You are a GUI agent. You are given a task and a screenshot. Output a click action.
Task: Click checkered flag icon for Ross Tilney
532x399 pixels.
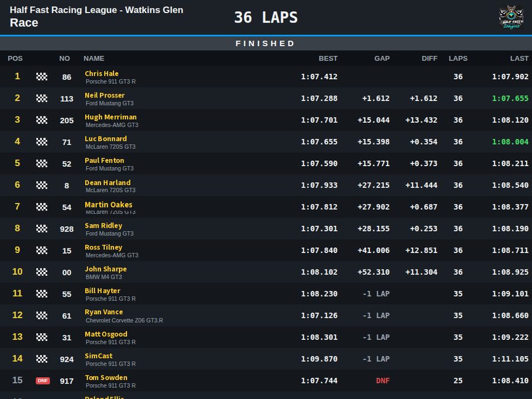pyautogui.click(x=42, y=251)
